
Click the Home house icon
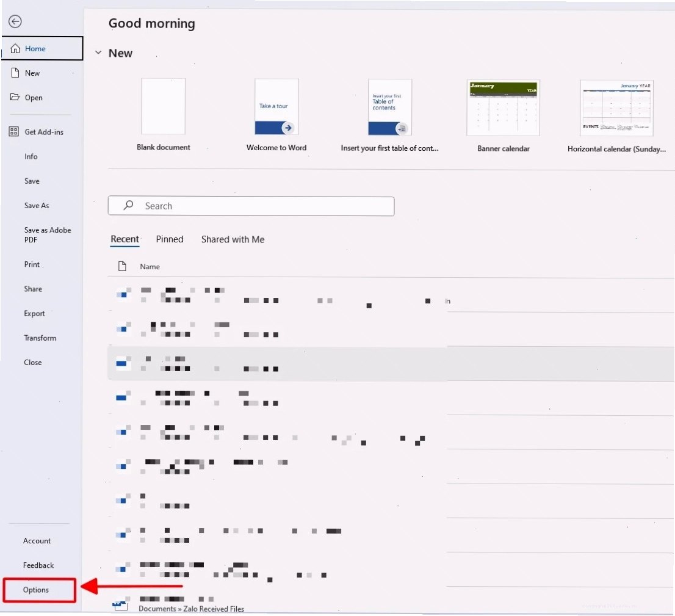(15, 49)
